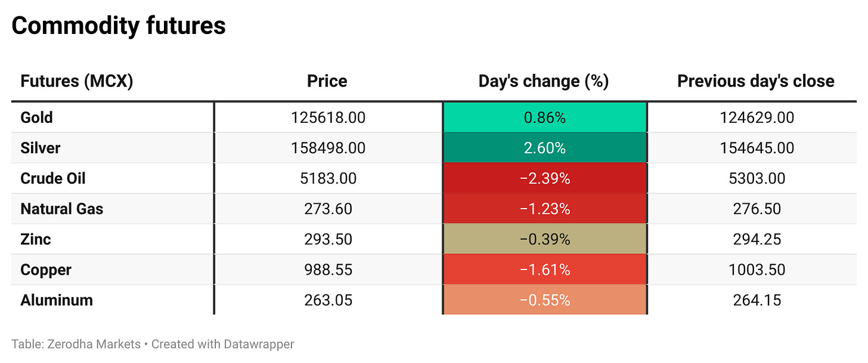Open the Created with Datawrapper link

pos(222,344)
